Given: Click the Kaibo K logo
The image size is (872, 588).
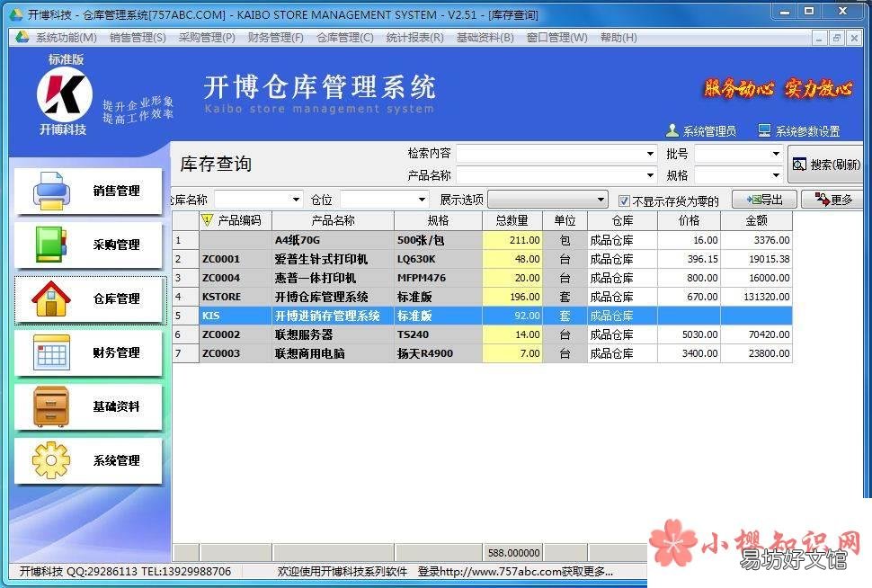Looking at the screenshot, I should pyautogui.click(x=65, y=94).
